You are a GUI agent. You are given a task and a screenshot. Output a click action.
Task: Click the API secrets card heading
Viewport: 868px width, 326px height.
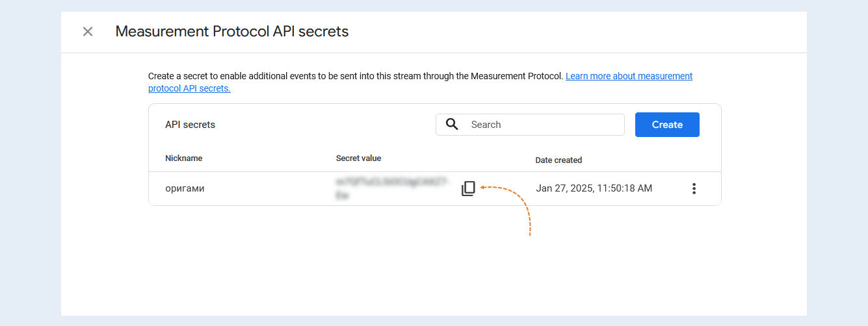(190, 125)
